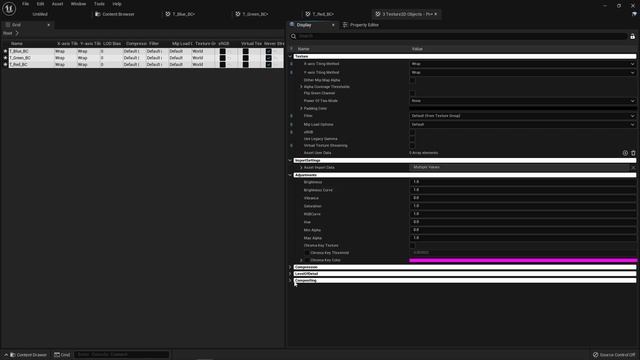The width and height of the screenshot is (640, 360).
Task: Open the Help menu
Action: (x=117, y=4)
